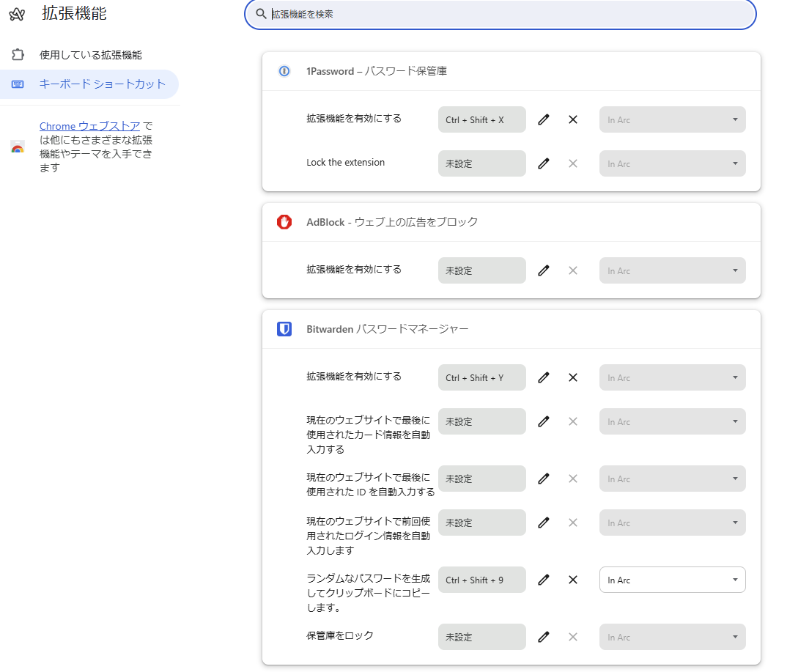Open In Arc dropdown for ログイン情報 row

click(x=672, y=523)
